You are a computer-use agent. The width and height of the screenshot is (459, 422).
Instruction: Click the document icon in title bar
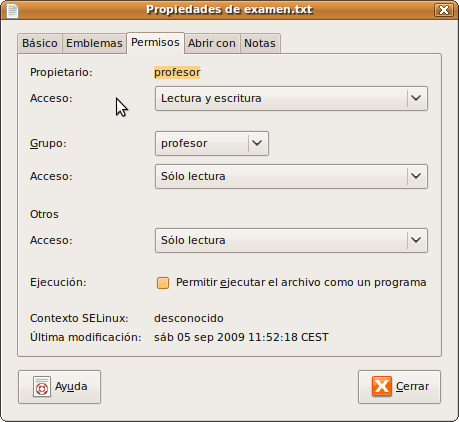coord(12,10)
